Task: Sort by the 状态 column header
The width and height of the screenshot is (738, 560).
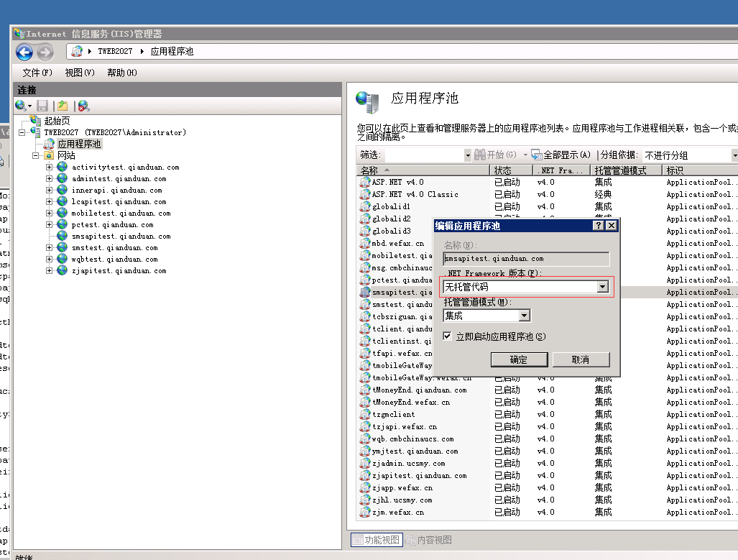Action: pos(511,170)
